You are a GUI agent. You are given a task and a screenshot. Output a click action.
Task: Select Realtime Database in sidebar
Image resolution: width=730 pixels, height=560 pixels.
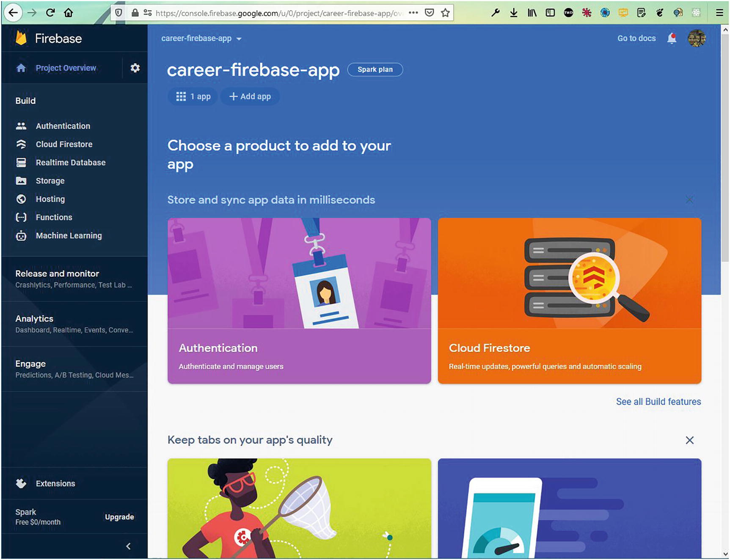tap(70, 163)
